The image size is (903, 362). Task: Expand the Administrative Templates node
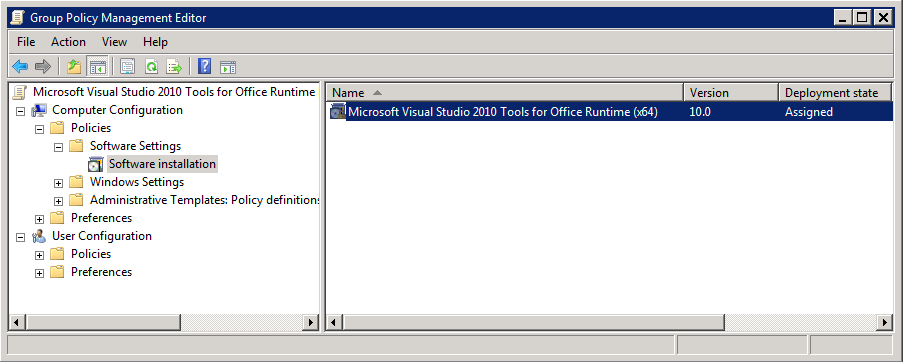[x=58, y=201]
